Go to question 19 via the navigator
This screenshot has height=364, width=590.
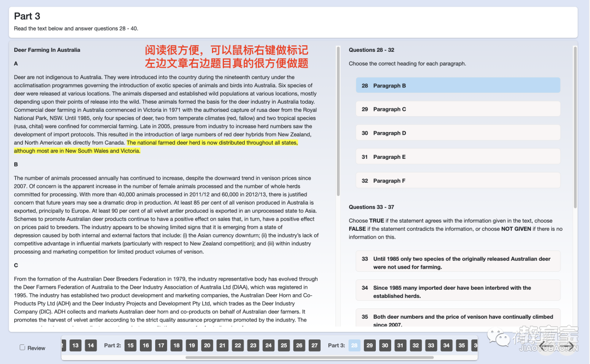[x=192, y=345]
